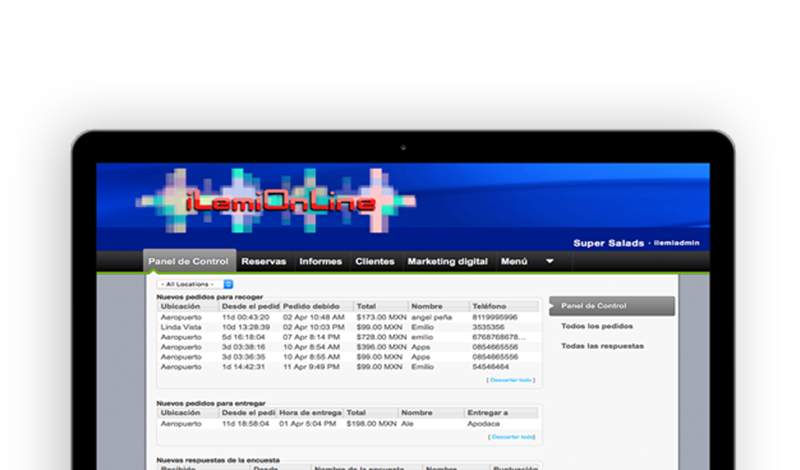
Task: Select Panel de Control in top navigation
Action: point(189,262)
